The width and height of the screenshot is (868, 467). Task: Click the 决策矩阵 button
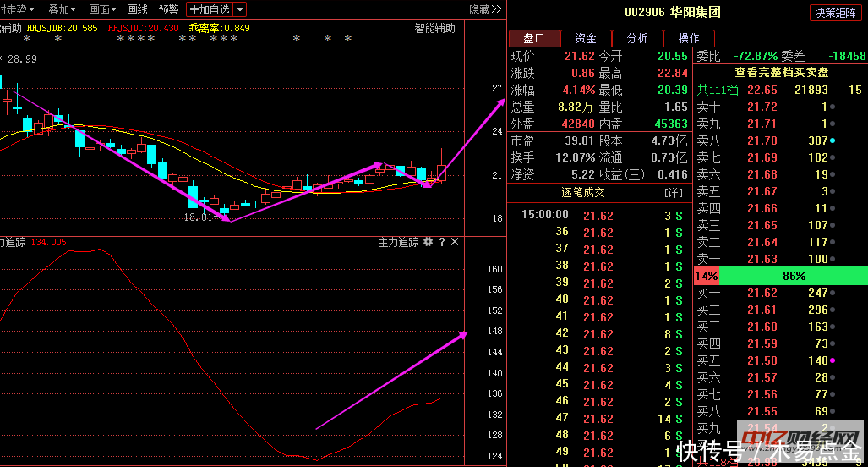(x=836, y=13)
